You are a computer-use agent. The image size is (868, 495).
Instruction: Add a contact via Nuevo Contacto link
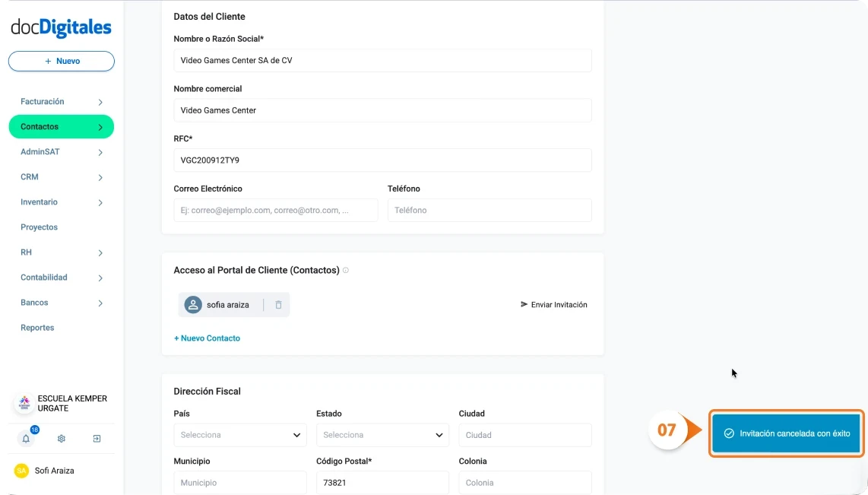point(207,337)
